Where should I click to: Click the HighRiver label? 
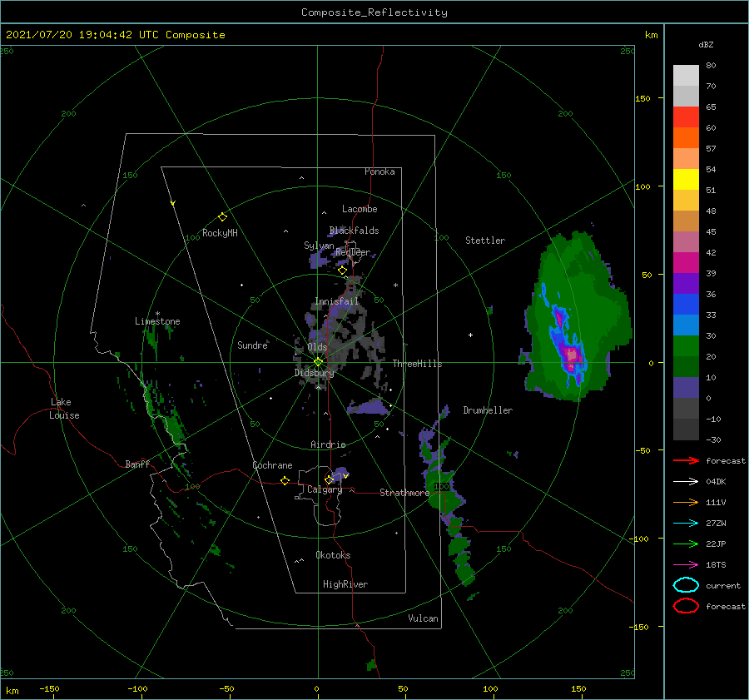[x=345, y=584]
